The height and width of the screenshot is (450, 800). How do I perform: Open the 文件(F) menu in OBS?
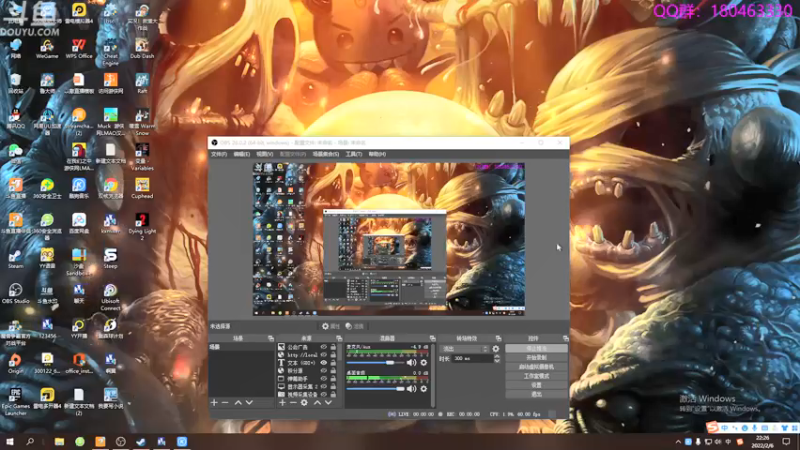tap(219, 154)
